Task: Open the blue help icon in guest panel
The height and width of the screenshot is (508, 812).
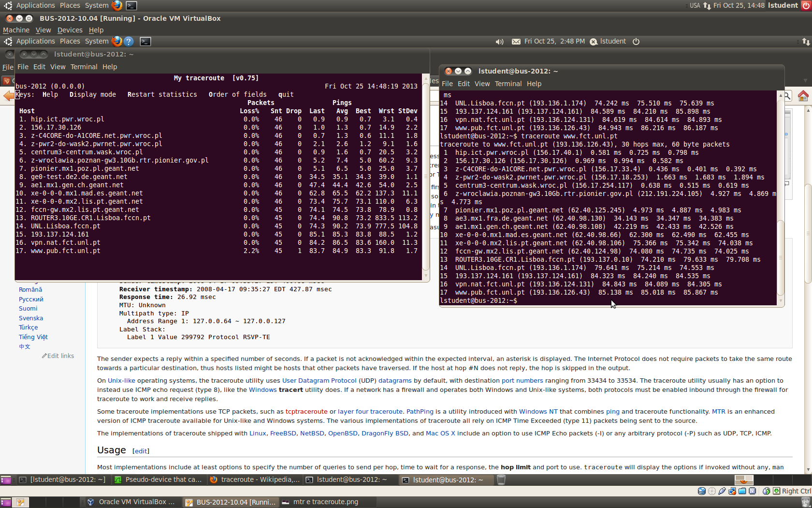Action: click(129, 42)
